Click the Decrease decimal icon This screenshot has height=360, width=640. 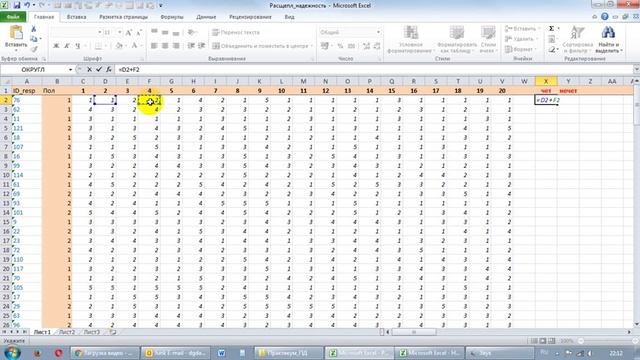377,46
